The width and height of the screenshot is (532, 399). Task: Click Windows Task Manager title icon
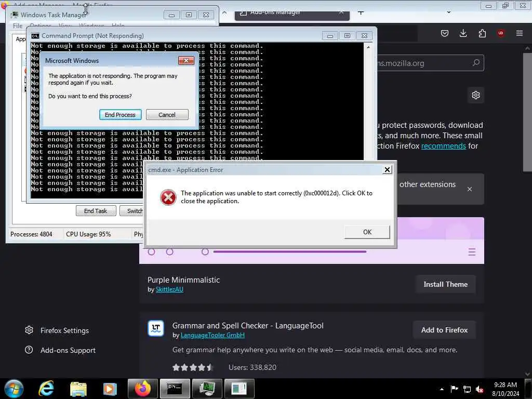(14, 15)
